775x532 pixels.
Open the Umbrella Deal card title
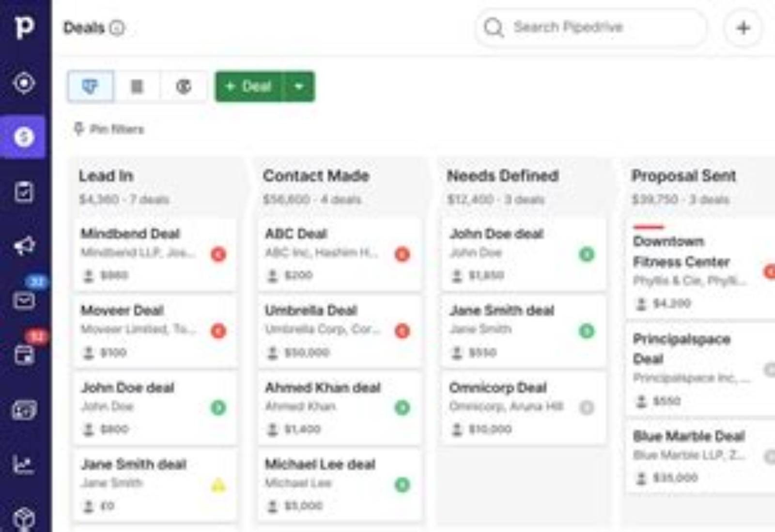[x=311, y=311]
